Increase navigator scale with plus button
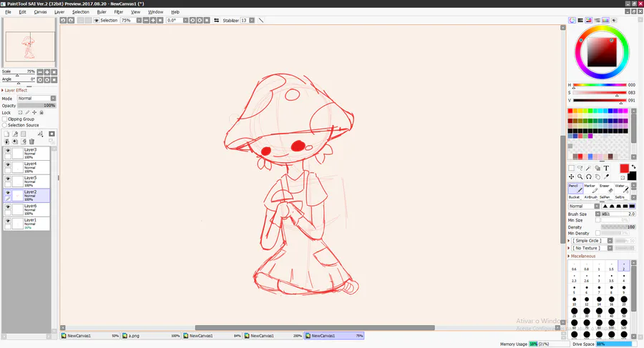644x348 pixels. 47,72
